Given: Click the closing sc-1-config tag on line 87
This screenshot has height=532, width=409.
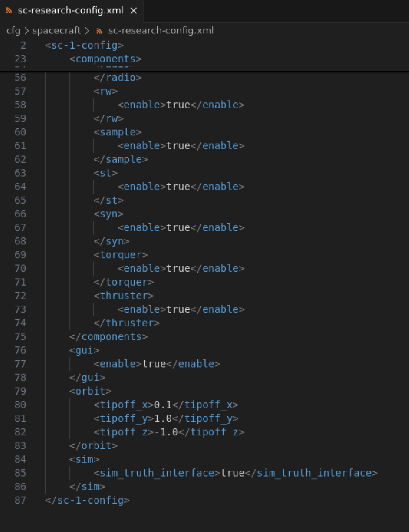Looking at the screenshot, I should pyautogui.click(x=87, y=500).
